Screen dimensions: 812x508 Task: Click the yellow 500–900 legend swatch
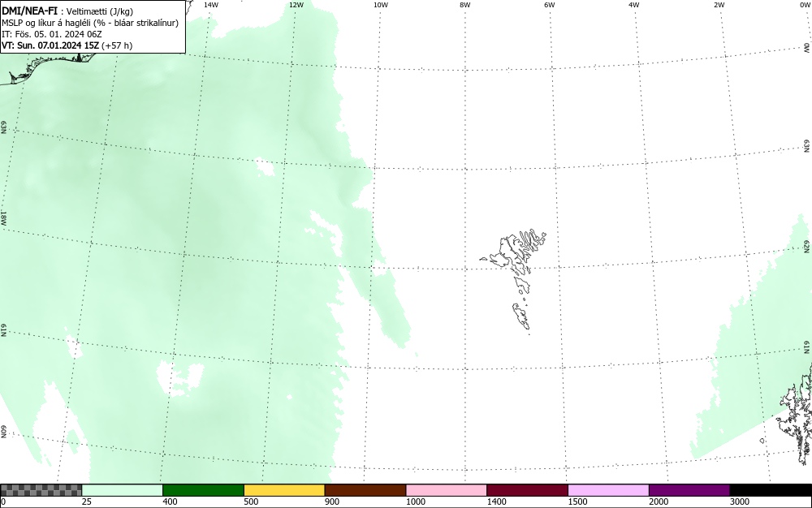[284, 490]
